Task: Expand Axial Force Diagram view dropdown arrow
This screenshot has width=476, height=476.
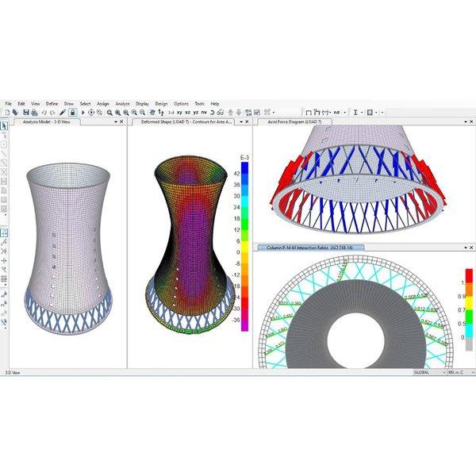Action: pos(466,121)
